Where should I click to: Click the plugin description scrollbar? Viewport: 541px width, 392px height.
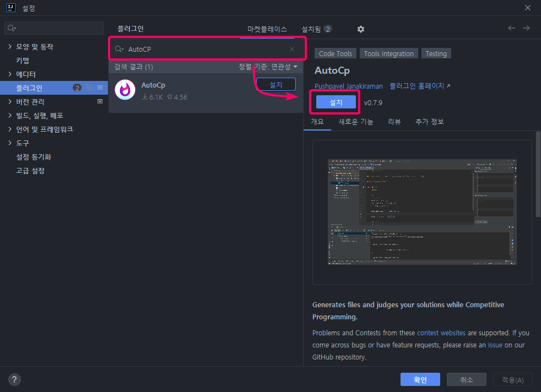(538, 174)
